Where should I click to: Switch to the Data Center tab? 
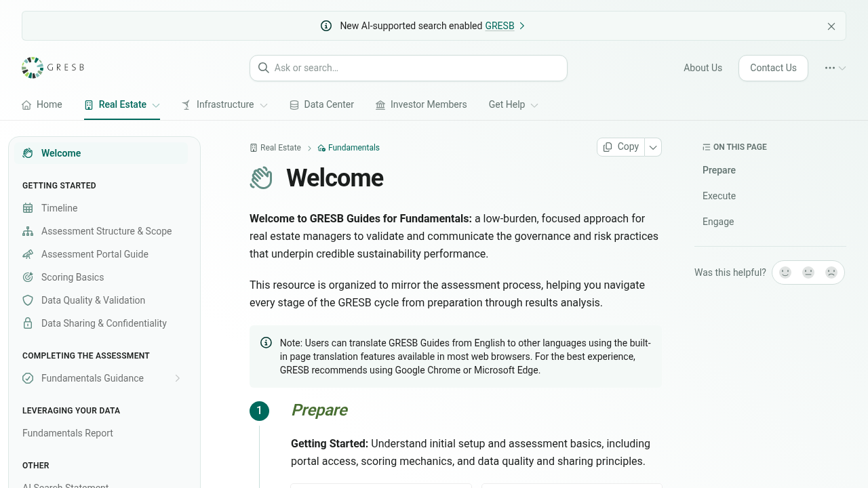click(x=321, y=104)
